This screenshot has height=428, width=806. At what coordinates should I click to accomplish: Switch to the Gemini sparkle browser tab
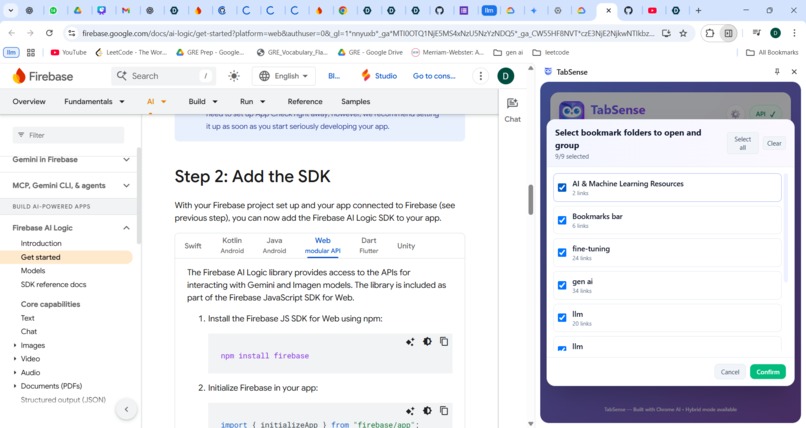(534, 10)
